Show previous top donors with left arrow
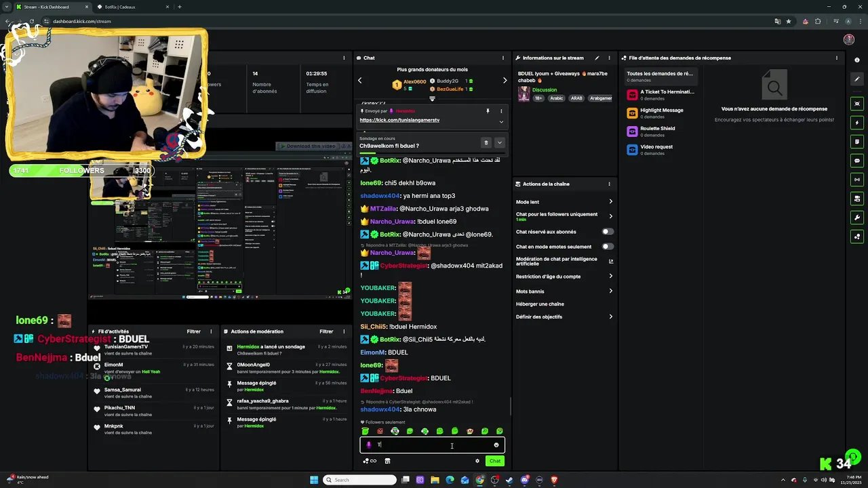Image resolution: width=868 pixels, height=488 pixels. 359,80
